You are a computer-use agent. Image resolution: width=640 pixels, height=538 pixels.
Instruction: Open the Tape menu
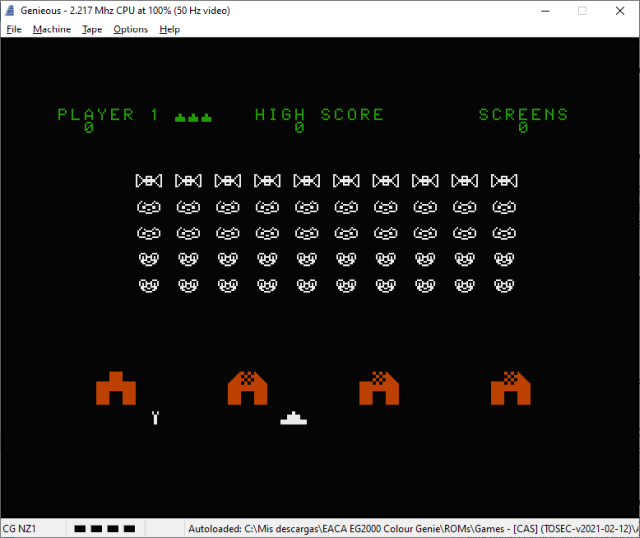click(92, 29)
